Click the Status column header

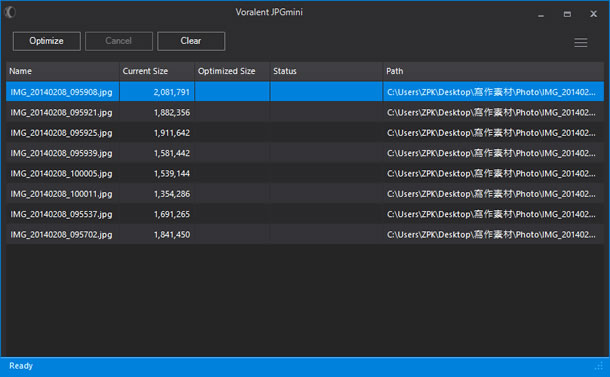click(x=326, y=71)
